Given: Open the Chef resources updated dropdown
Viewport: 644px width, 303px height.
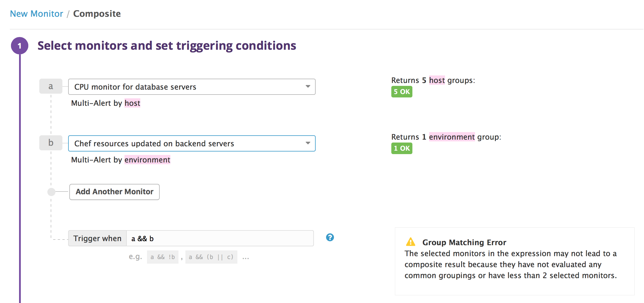Looking at the screenshot, I should pyautogui.click(x=188, y=143).
